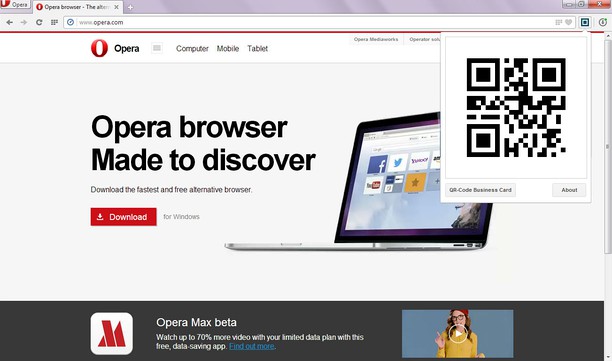
Task: Add page to stash heart icon
Action: (x=568, y=22)
